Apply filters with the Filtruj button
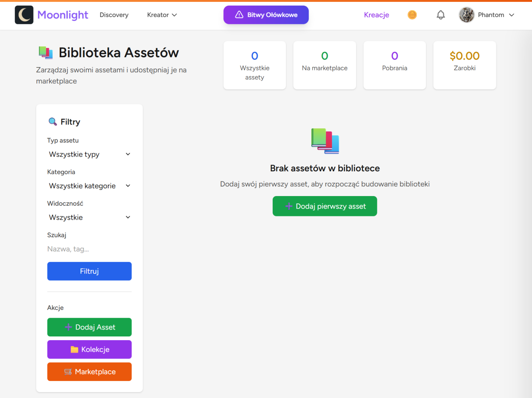Image resolution: width=532 pixels, height=398 pixels. [x=89, y=271]
